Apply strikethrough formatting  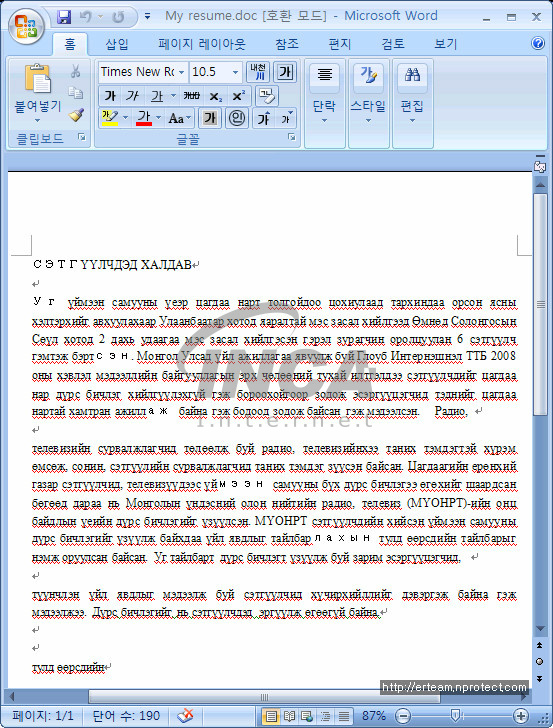coord(191,96)
